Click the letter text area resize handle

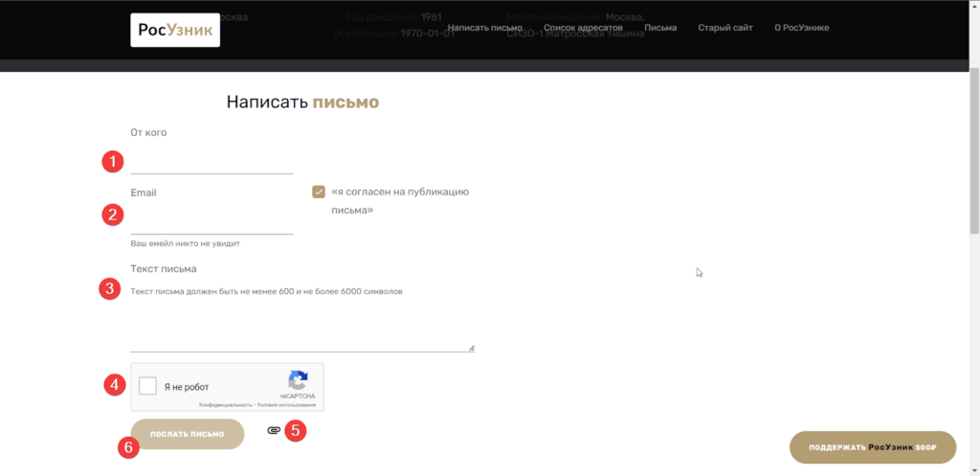tap(471, 349)
